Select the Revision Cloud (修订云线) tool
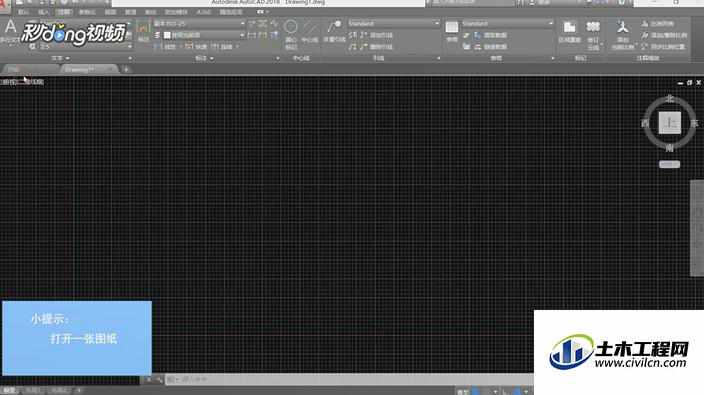The height and width of the screenshot is (395, 704). [x=593, y=35]
